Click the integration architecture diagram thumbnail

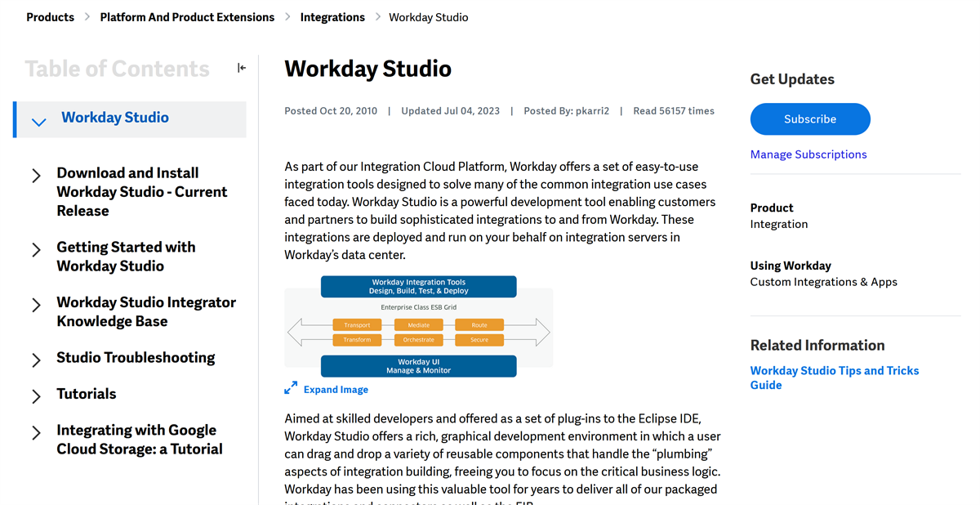pyautogui.click(x=419, y=327)
